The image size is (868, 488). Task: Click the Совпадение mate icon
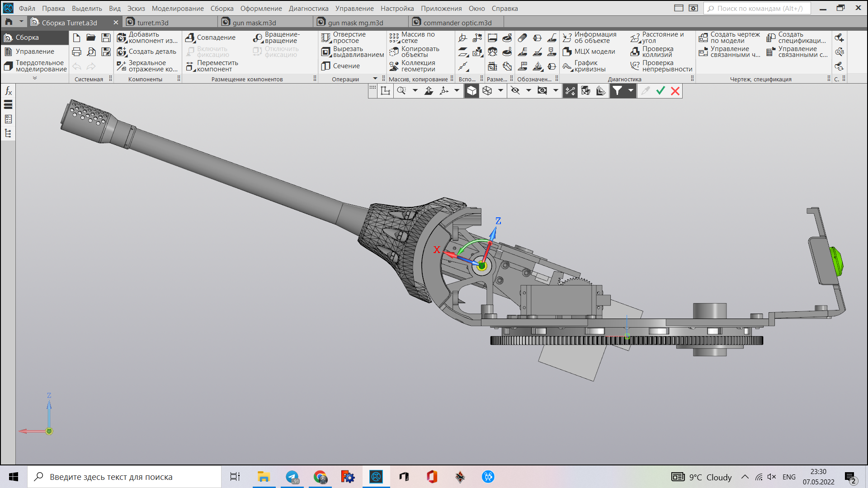tap(190, 38)
